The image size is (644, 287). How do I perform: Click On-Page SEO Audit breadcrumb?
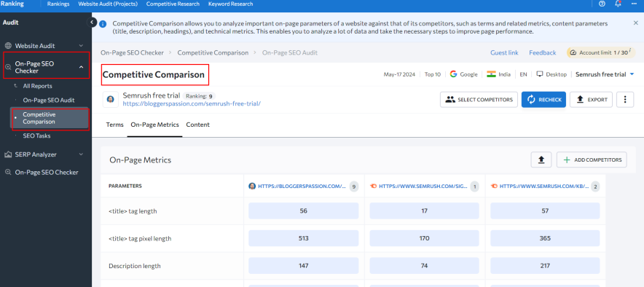(289, 52)
